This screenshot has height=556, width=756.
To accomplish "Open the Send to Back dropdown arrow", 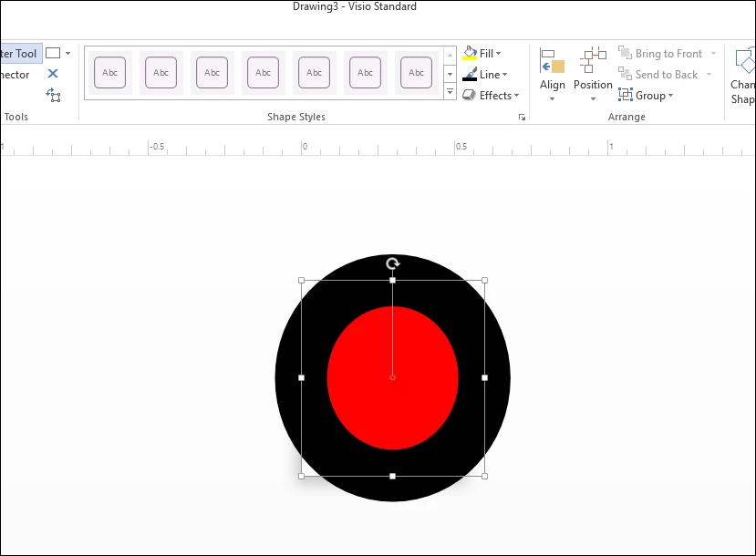I will 709,74.
